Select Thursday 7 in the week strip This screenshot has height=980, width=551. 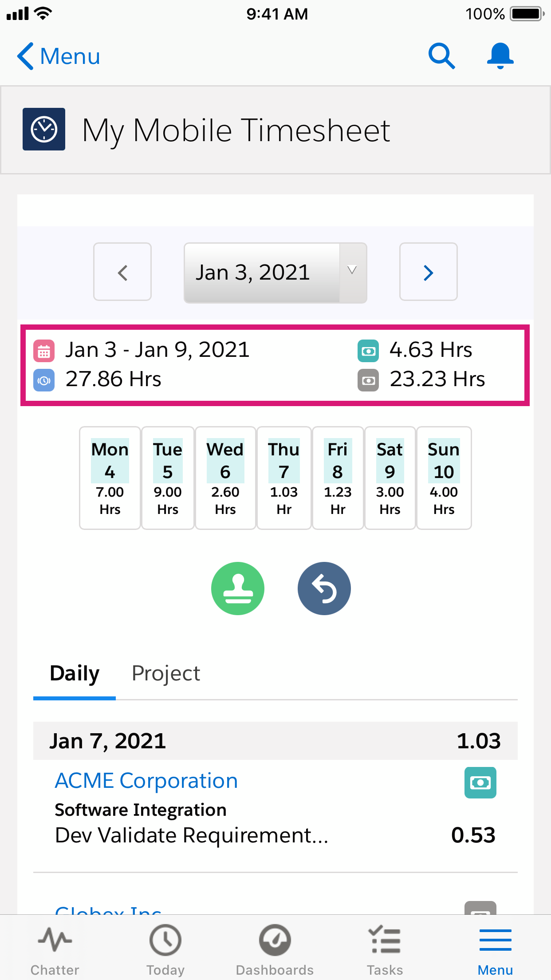[x=283, y=478]
